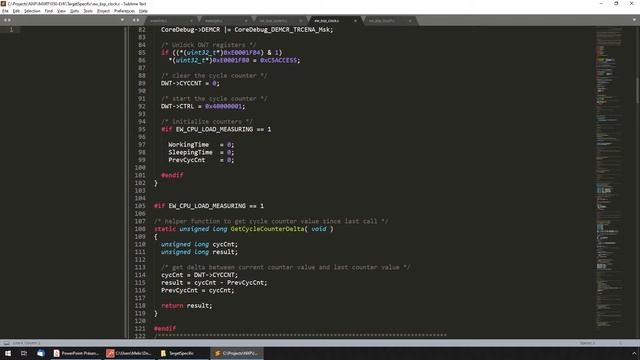
Task: Click the GetCycleCounterDelta function name
Action: (x=267, y=229)
